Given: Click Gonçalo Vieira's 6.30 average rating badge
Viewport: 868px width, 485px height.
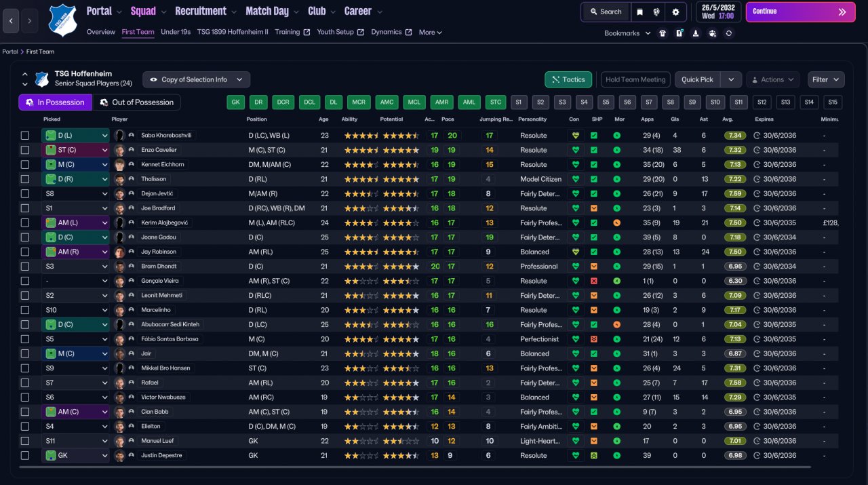Looking at the screenshot, I should click(x=734, y=281).
